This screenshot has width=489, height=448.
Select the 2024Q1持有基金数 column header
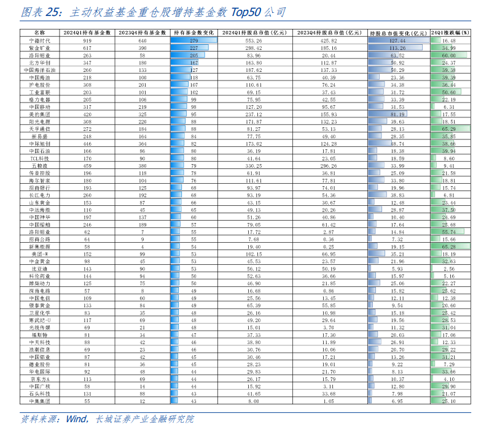[x=87, y=33]
